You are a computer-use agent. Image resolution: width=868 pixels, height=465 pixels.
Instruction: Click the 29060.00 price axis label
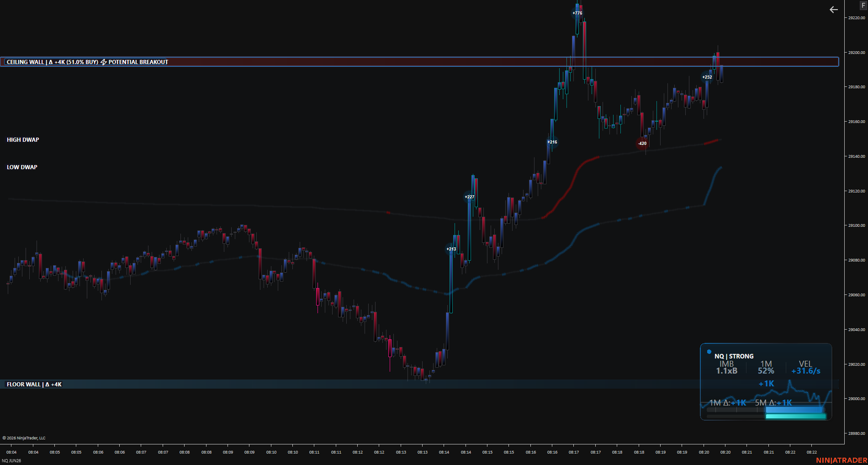(857, 295)
